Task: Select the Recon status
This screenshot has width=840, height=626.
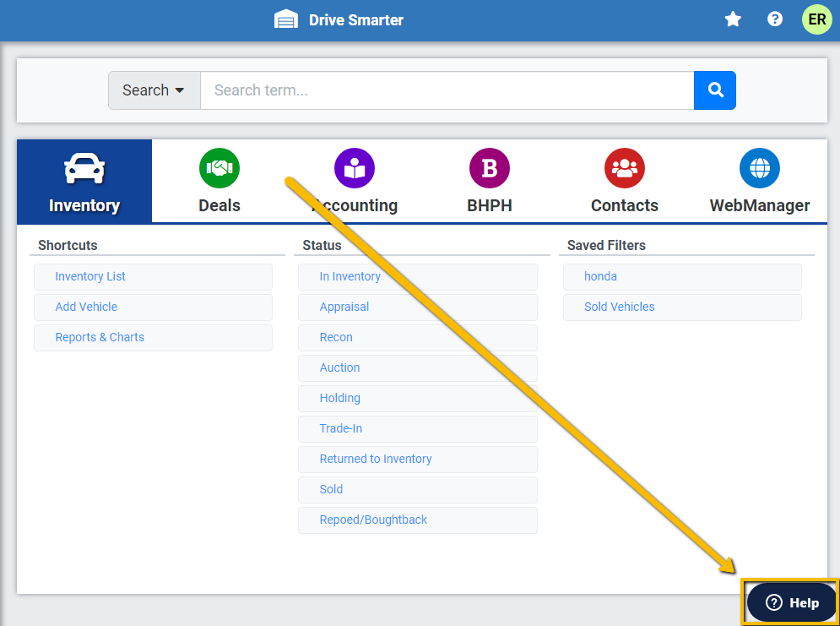Action: [418, 338]
